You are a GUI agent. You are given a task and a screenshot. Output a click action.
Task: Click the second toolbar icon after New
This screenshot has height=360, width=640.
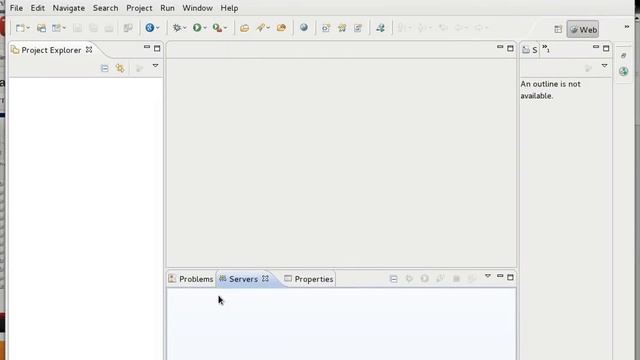pos(41,28)
